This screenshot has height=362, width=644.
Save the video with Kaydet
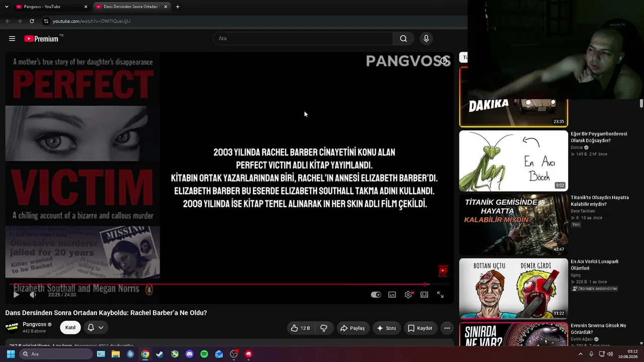[420, 328]
